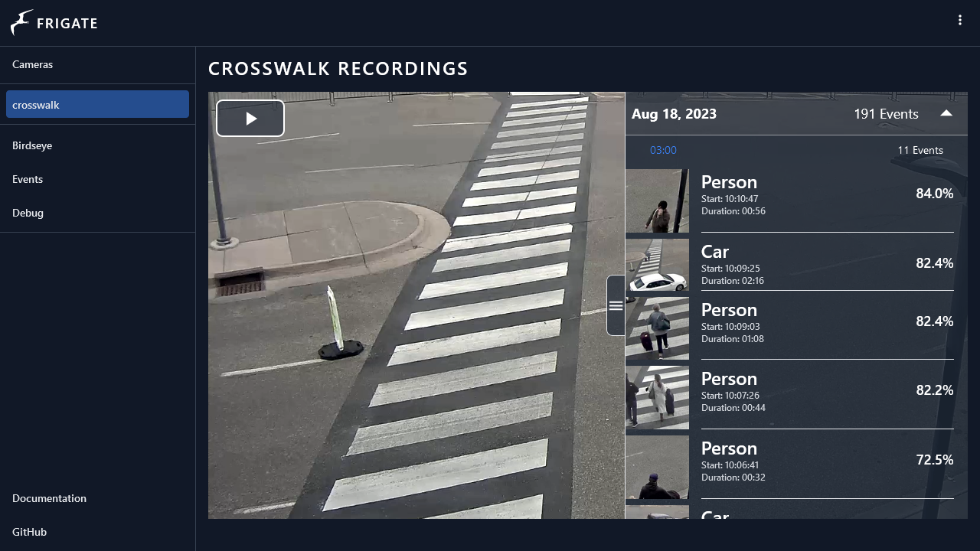Play the crosswalk recording video

tap(250, 119)
